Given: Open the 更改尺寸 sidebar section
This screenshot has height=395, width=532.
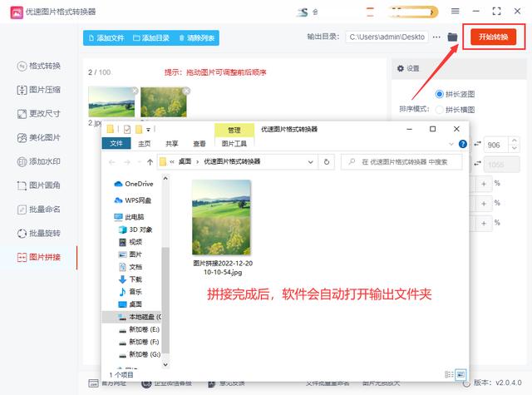Looking at the screenshot, I should [39, 114].
